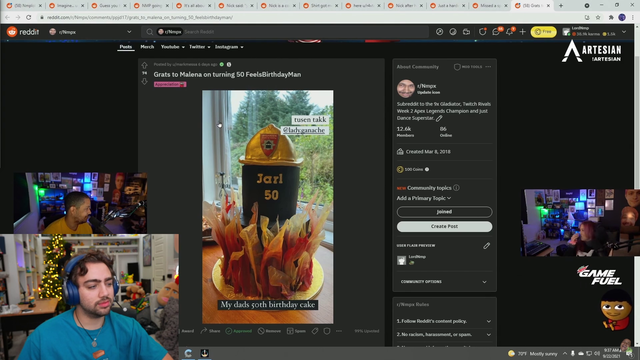Open the moderation shield icon in header
This screenshot has height=360, width=640.
pyautogui.click(x=482, y=32)
